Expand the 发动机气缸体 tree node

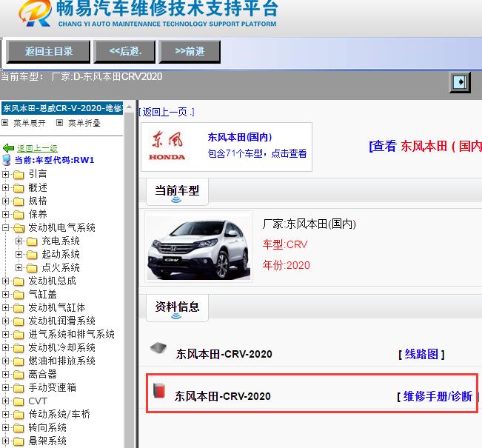click(x=5, y=308)
